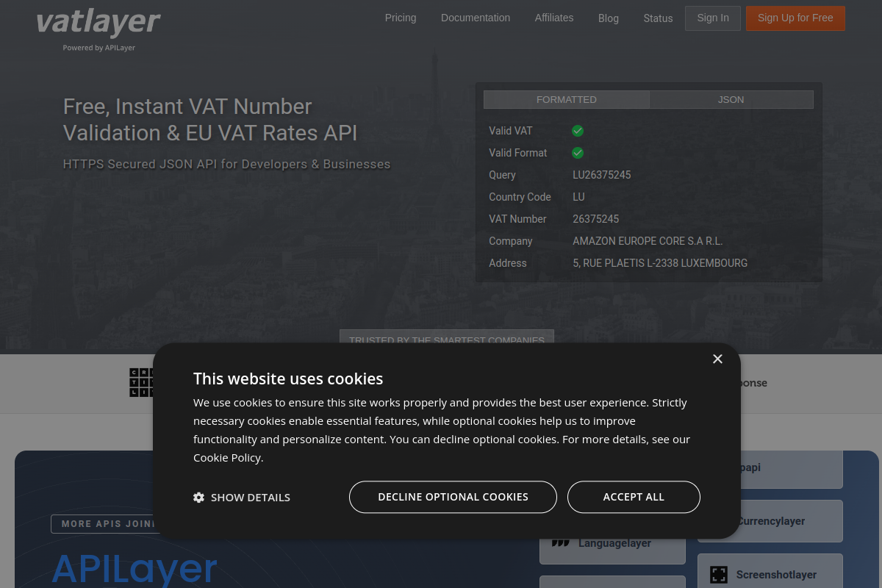Click the vatlayer logo
Viewport: 882px width, 588px height.
coord(98,23)
